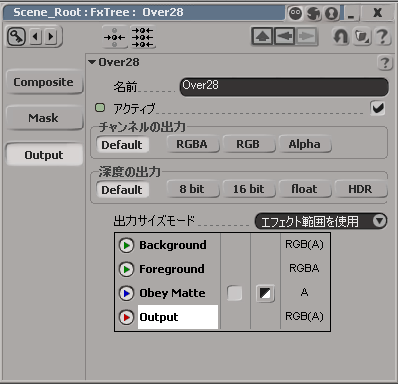
Task: Toggle the Obey Matte gray checkbox
Action: (x=235, y=293)
